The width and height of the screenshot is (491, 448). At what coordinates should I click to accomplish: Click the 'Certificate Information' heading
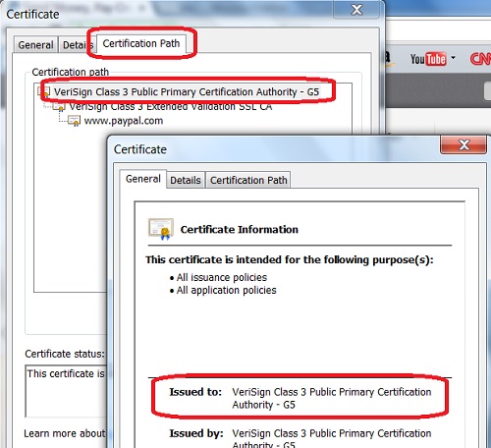(x=240, y=230)
